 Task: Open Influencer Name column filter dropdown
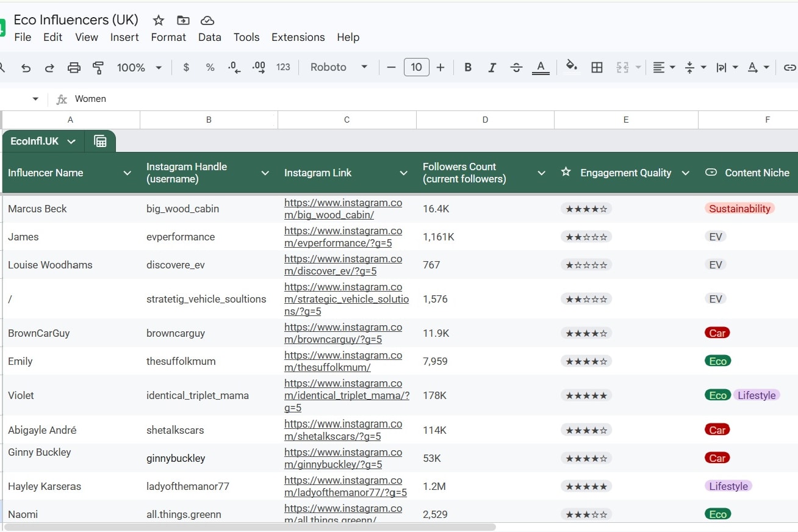(127, 173)
